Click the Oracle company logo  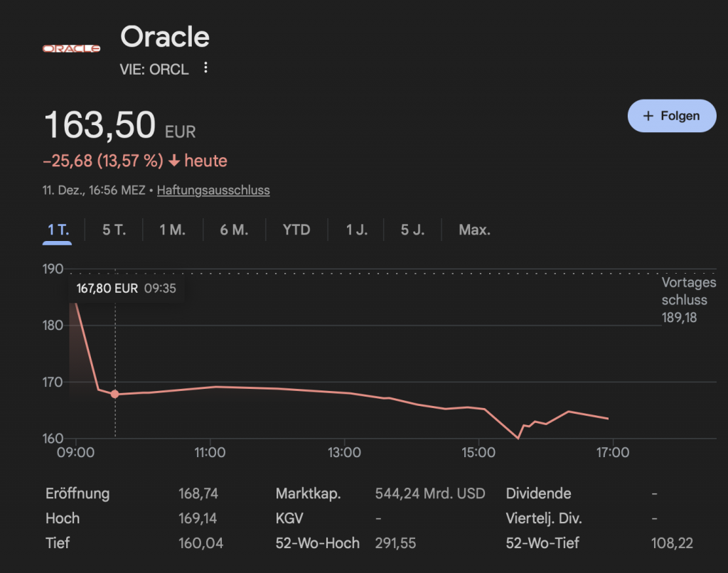tap(70, 49)
